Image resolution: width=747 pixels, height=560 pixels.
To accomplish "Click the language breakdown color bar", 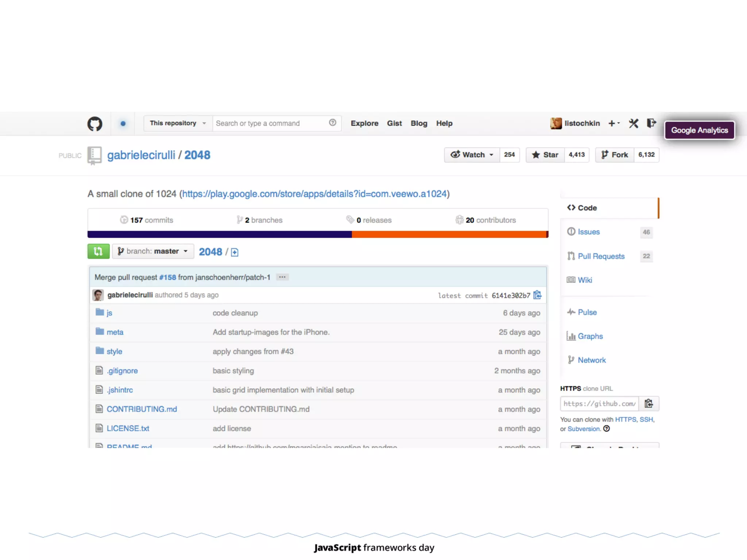I will coord(317,234).
